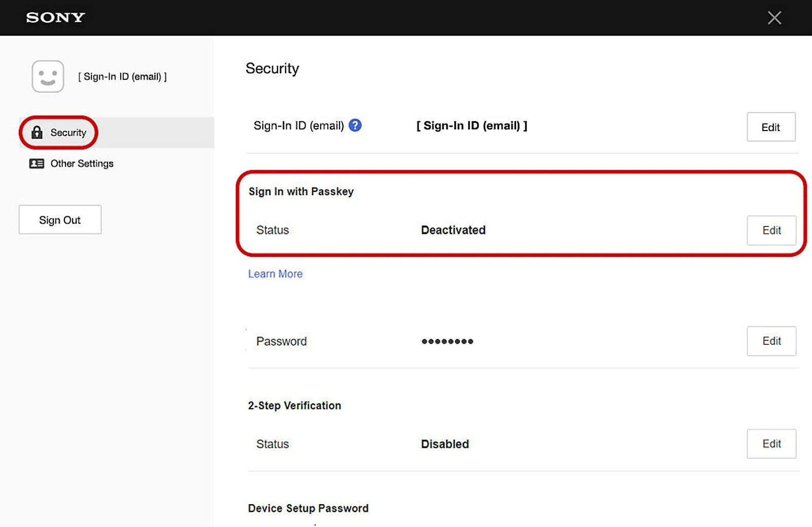812x527 pixels.
Task: Edit the Sign-In ID email
Action: tap(770, 127)
